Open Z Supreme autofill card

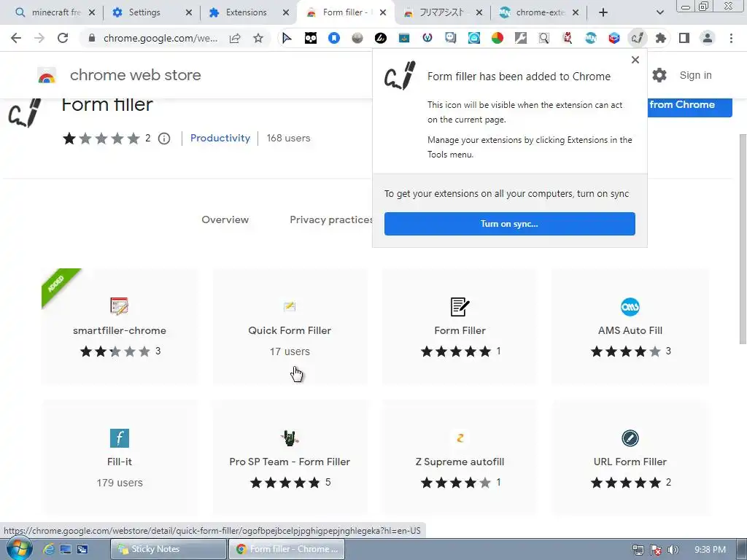click(x=460, y=458)
